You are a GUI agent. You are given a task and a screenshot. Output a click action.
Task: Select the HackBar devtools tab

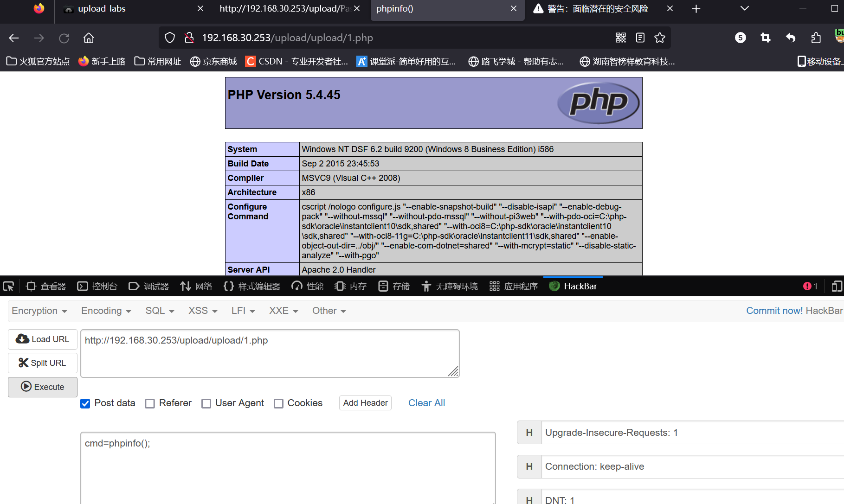573,287
